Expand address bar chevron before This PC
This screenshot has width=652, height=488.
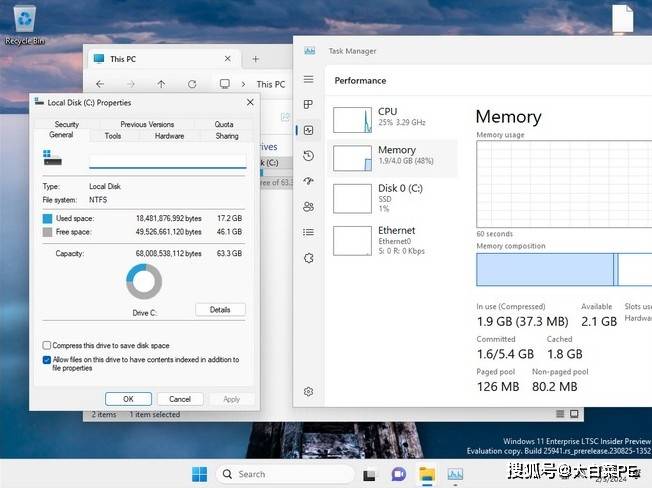(243, 84)
